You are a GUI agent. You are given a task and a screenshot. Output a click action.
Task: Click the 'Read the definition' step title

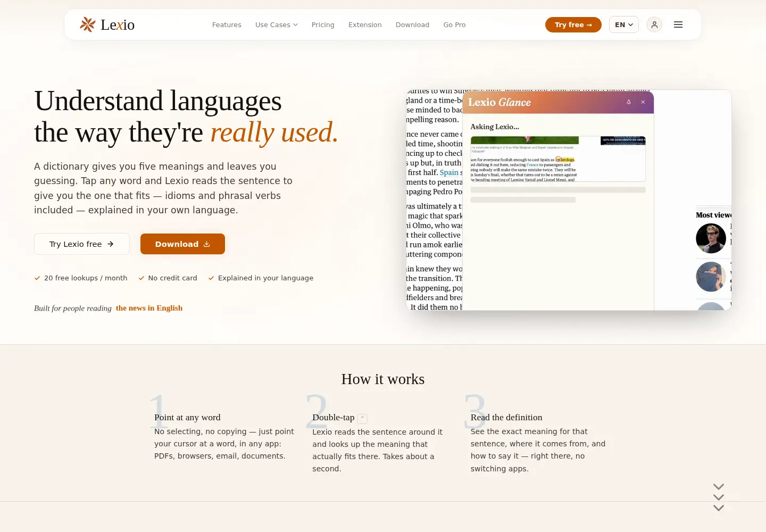pyautogui.click(x=506, y=418)
